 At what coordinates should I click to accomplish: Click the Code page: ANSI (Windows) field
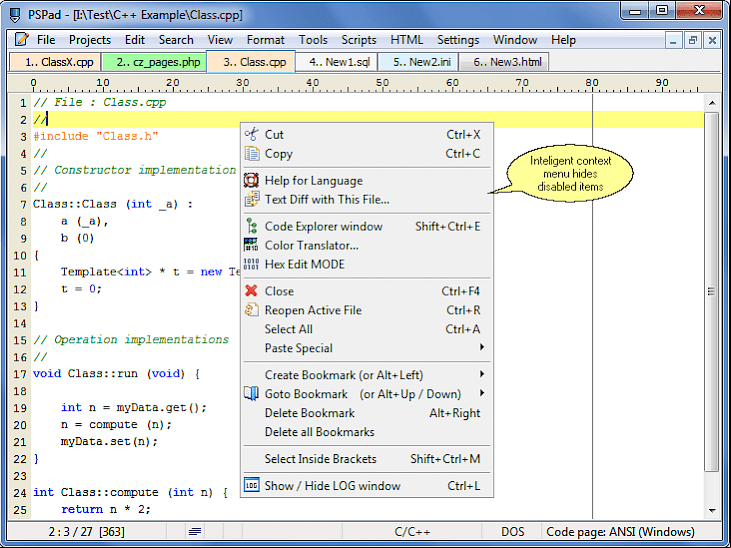tap(620, 532)
